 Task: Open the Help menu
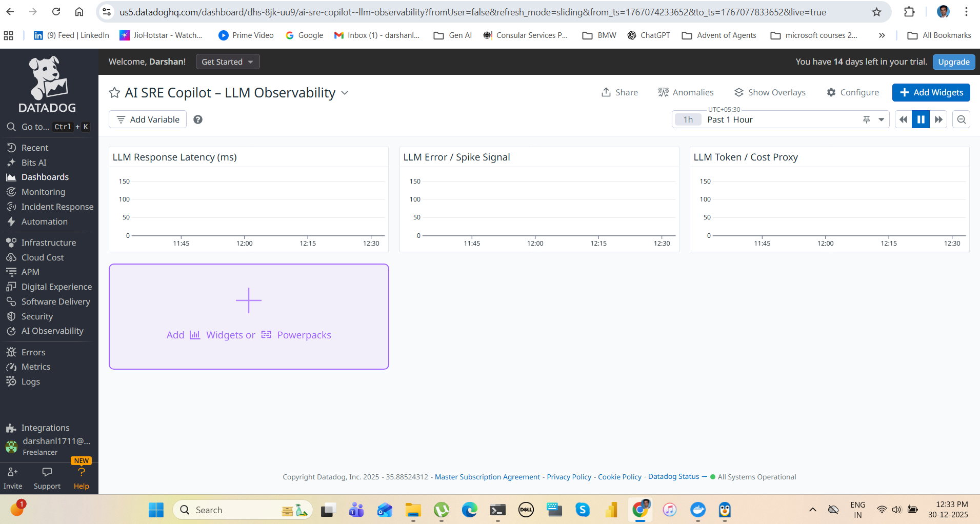(82, 478)
